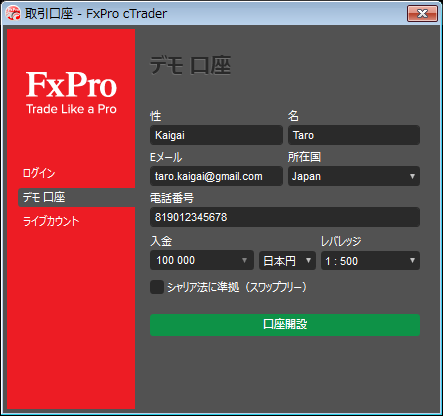Click the green 口座開設 button

(285, 325)
